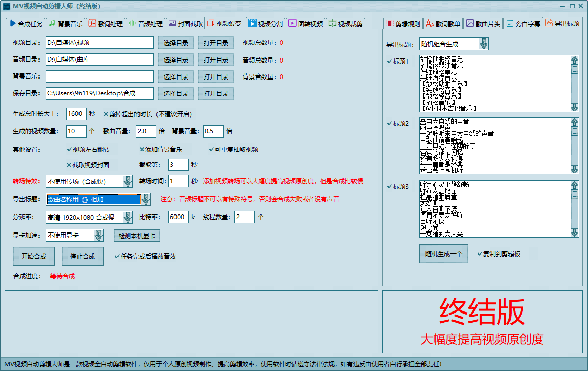This screenshot has height=371, width=588.
Task: Click the 封面截取 picture icon
Action: click(172, 24)
